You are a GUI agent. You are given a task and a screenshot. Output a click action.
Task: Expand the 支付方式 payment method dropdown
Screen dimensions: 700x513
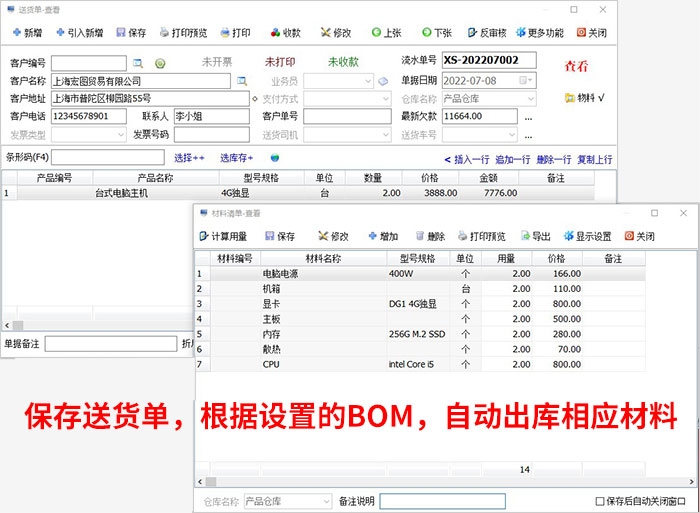coord(385,99)
